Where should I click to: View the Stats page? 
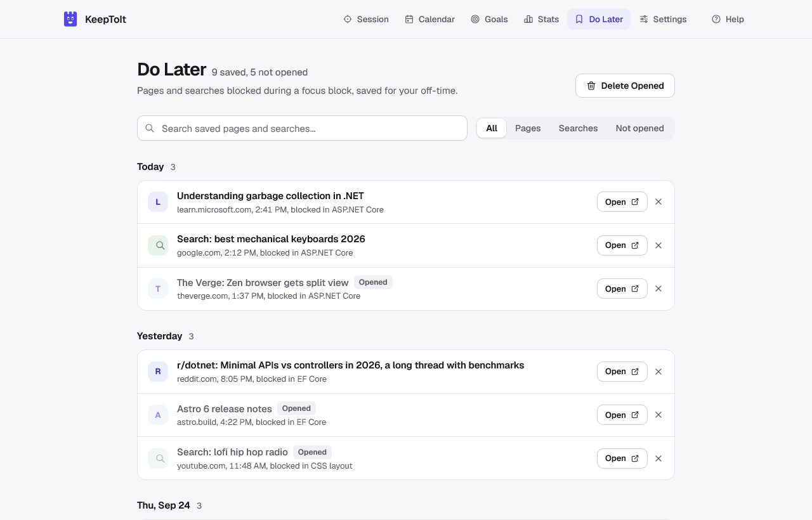(x=542, y=19)
